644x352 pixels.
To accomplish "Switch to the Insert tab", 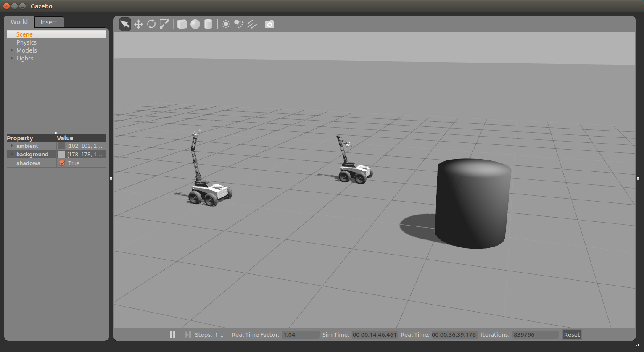I will pos(49,22).
